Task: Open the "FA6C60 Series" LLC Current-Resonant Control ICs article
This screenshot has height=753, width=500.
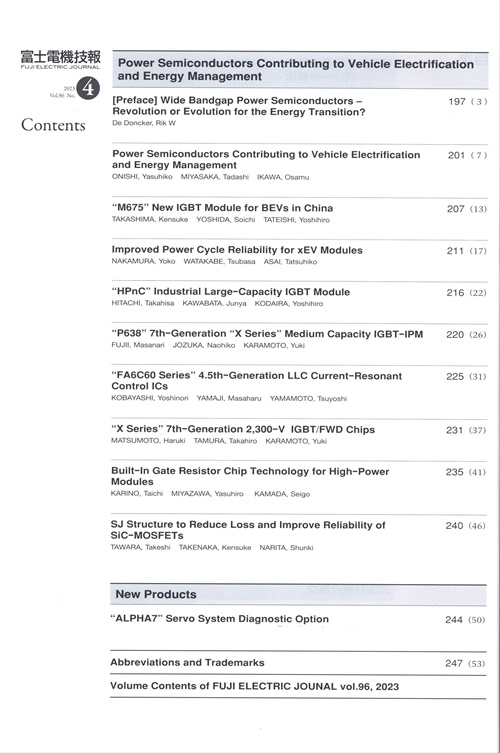Action: 256,381
